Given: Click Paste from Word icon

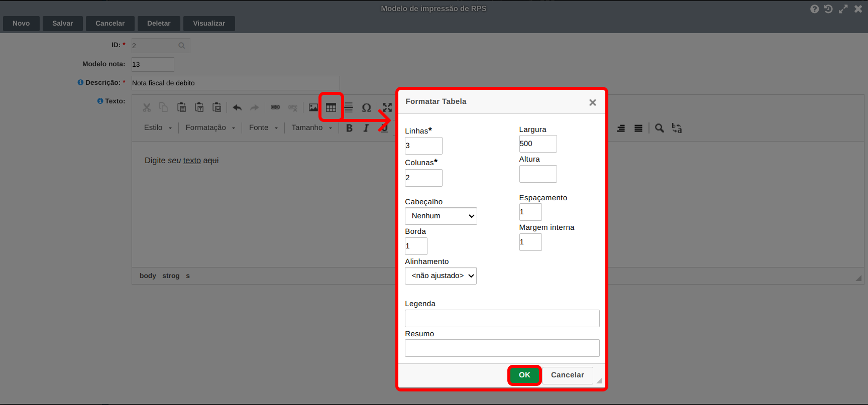Looking at the screenshot, I should [217, 107].
